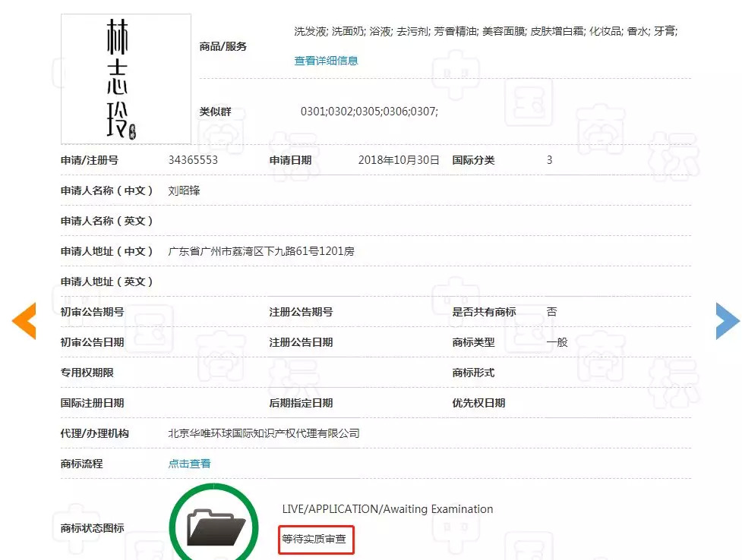The width and height of the screenshot is (742, 560).
Task: Click the 商标类型 label
Action: click(473, 342)
